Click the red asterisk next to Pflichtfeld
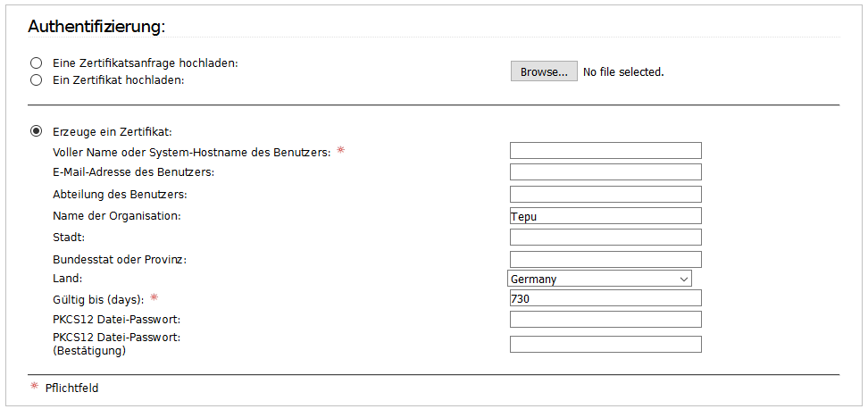Image resolution: width=868 pixels, height=409 pixels. (34, 386)
